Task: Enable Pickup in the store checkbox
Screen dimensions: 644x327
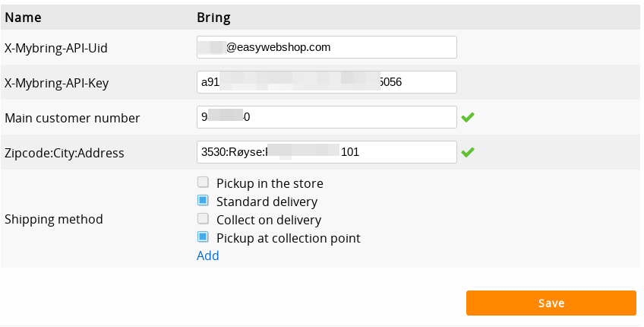Action: tap(203, 182)
